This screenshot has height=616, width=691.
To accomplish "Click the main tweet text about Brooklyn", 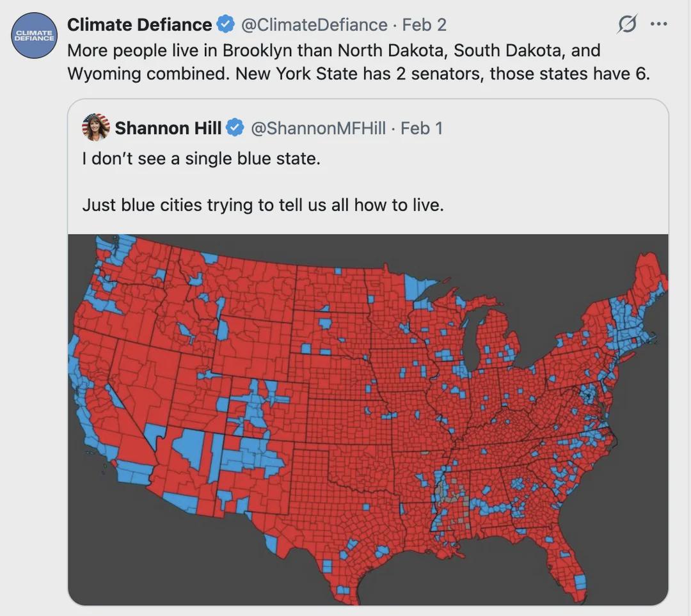I will 358,61.
